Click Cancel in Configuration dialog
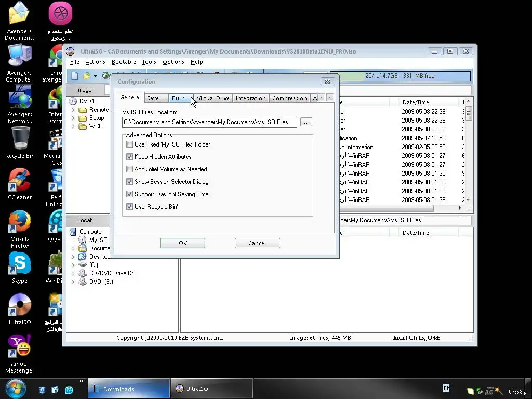Image resolution: width=532 pixels, height=399 pixels. 257,243
